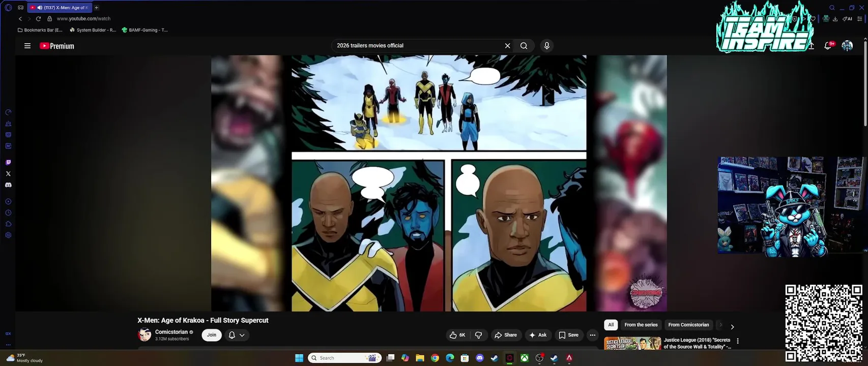Open Twitch in the Opera sidebar
Screen dimensions: 868x366
click(x=8, y=163)
